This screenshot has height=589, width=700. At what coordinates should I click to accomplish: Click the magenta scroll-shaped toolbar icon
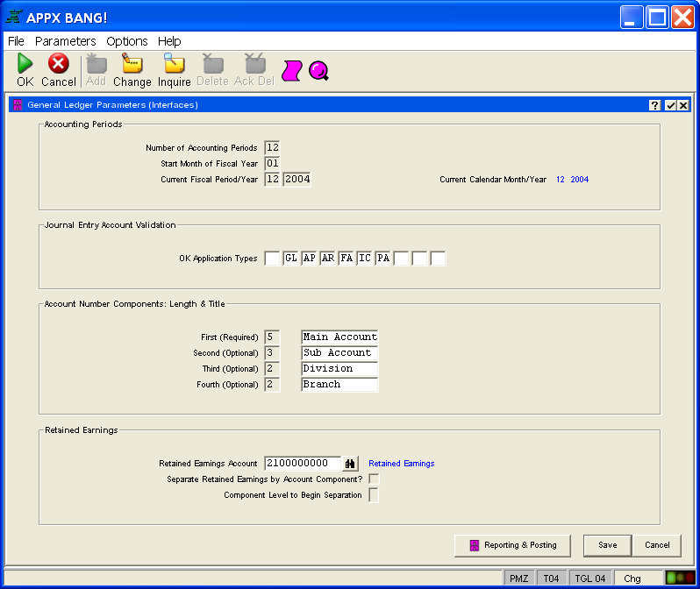tap(291, 70)
